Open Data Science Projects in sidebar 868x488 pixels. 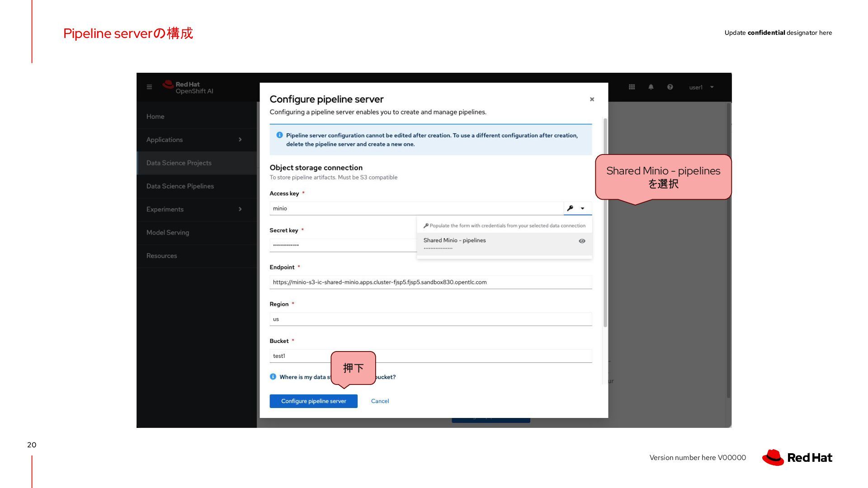tap(197, 163)
